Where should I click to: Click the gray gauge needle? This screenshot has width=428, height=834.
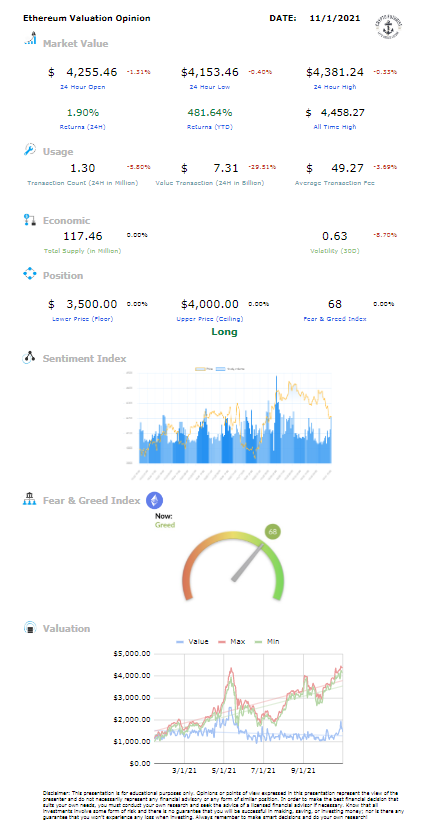click(x=248, y=562)
